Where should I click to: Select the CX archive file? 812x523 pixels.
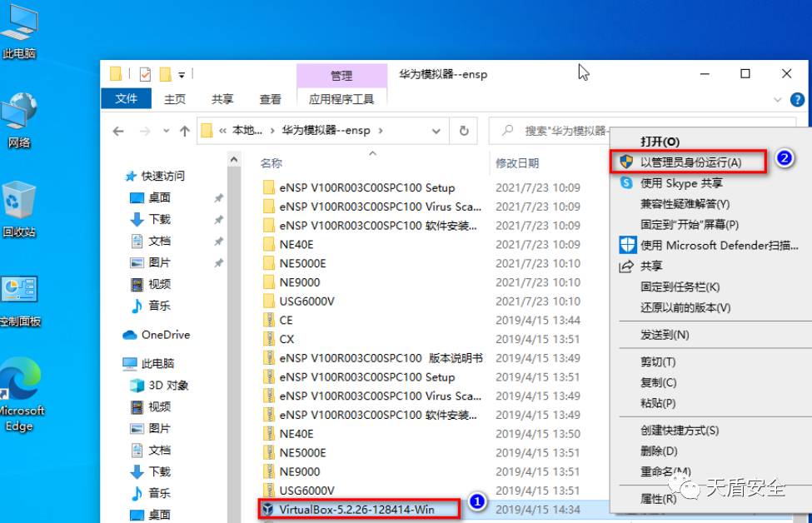(286, 339)
